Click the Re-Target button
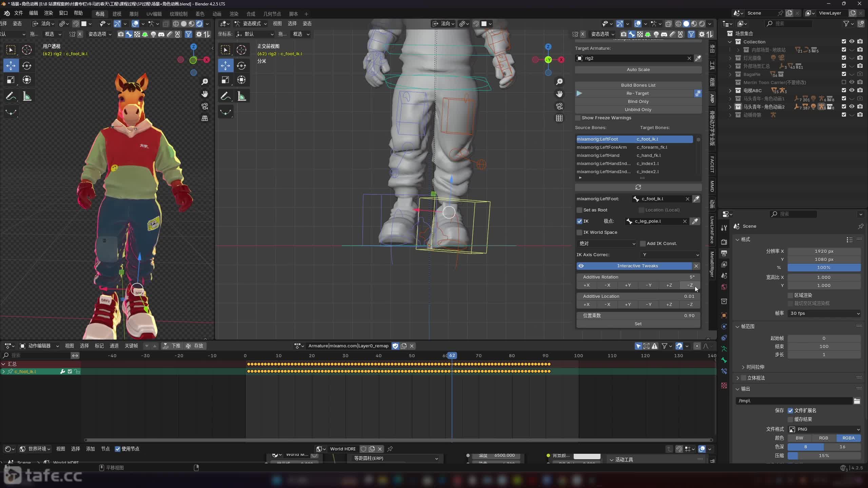The width and height of the screenshot is (868, 488). click(637, 94)
